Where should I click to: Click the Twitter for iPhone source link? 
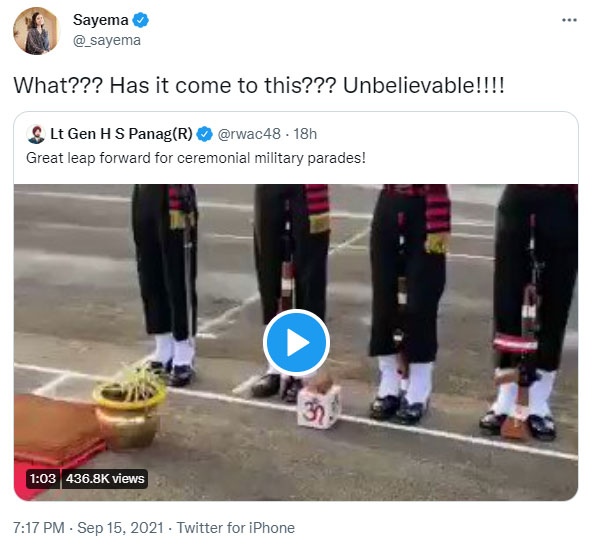236,528
